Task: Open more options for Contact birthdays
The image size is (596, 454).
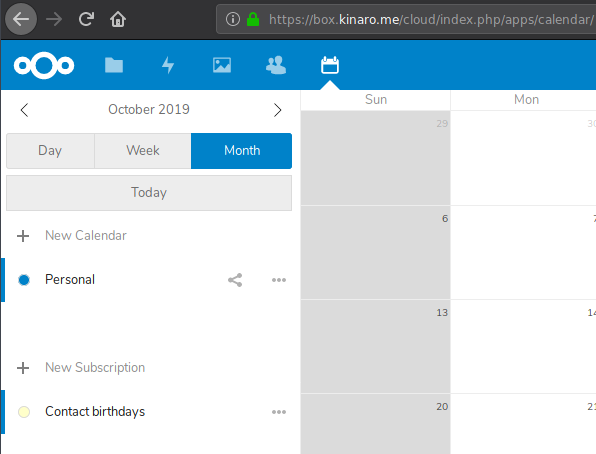Action: pos(279,412)
